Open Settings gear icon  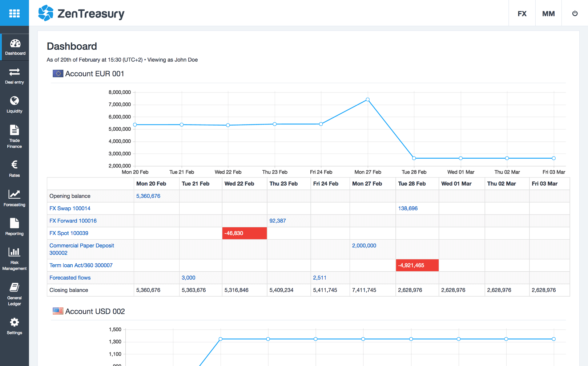tap(15, 322)
